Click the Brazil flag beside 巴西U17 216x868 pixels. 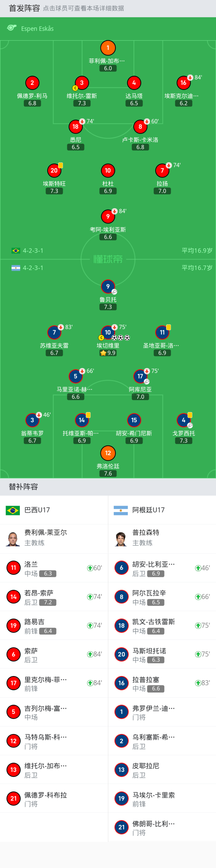coord(13,510)
